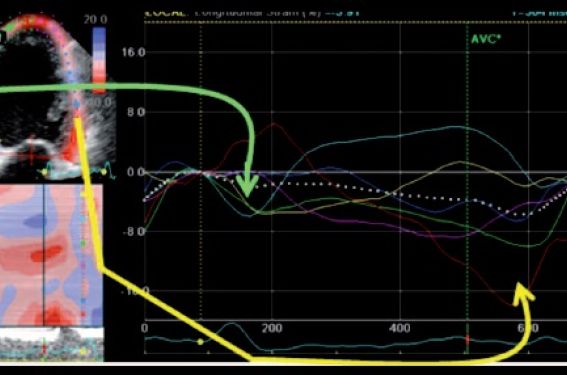Click the yellow arrowhead near red curve
567x375 pixels.
[523, 293]
